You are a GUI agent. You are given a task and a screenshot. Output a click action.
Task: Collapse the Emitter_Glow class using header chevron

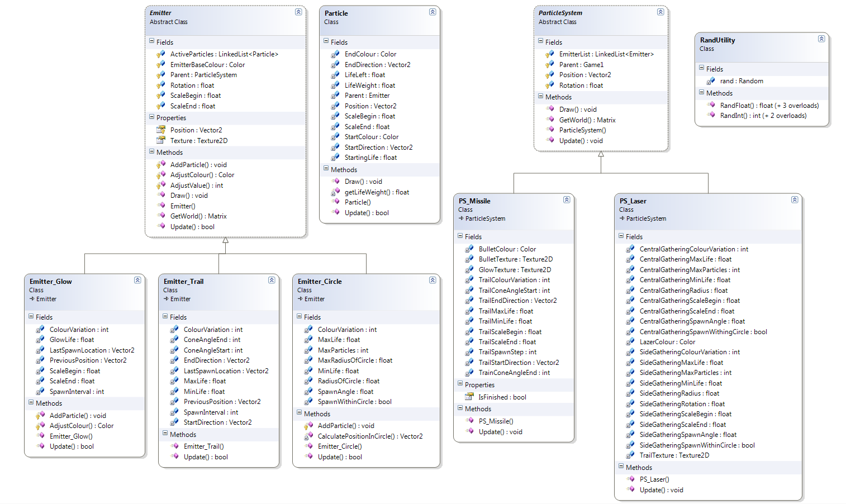click(137, 280)
